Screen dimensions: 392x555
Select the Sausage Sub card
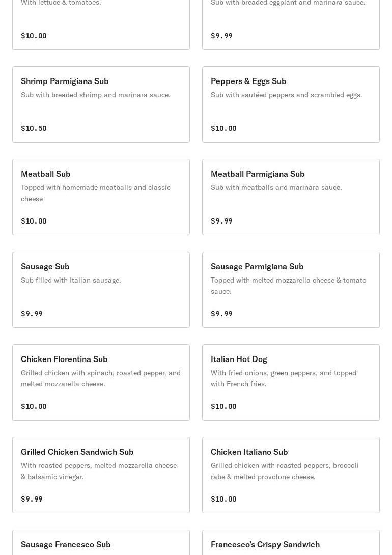[x=101, y=290]
